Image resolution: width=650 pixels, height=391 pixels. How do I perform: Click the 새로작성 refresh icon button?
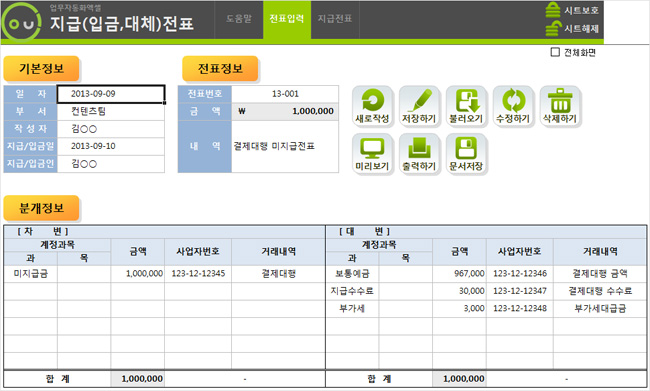click(x=372, y=106)
